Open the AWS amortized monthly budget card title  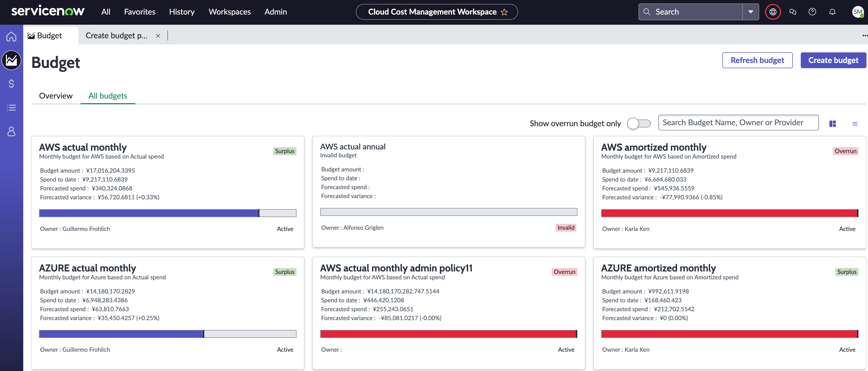654,147
